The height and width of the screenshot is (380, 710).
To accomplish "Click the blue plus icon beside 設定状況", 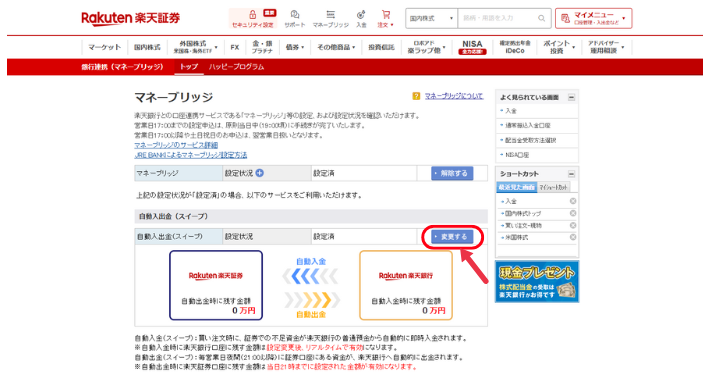I will click(x=259, y=173).
